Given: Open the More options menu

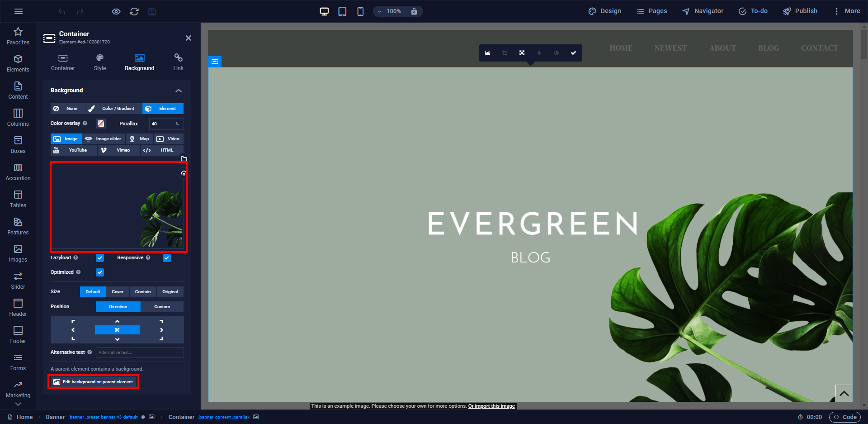Looking at the screenshot, I should [x=846, y=11].
